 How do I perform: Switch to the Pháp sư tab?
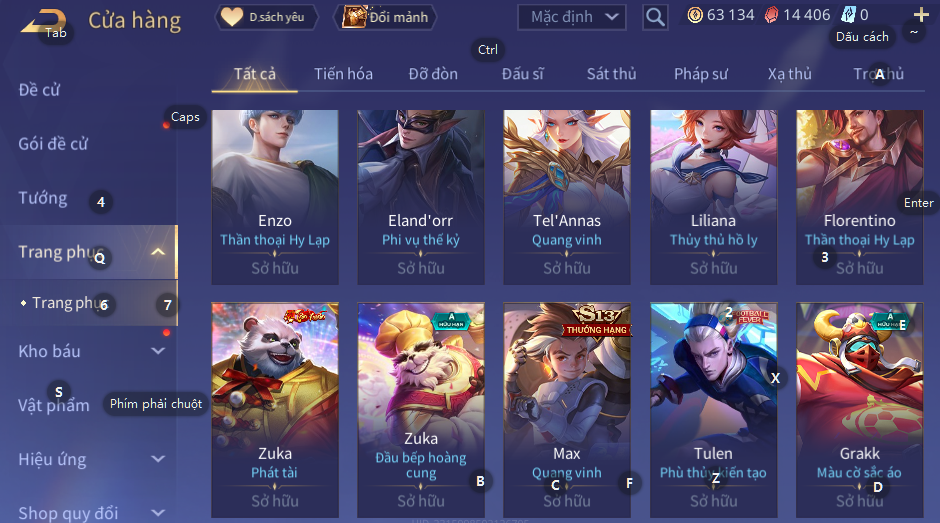(700, 74)
